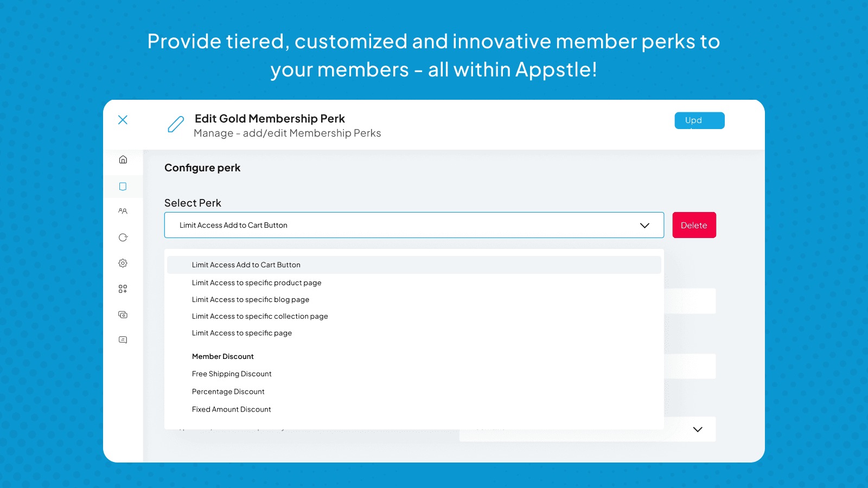Image resolution: width=868 pixels, height=488 pixels.
Task: Select 'Percentage Discount' from the perk list
Action: [x=228, y=391]
